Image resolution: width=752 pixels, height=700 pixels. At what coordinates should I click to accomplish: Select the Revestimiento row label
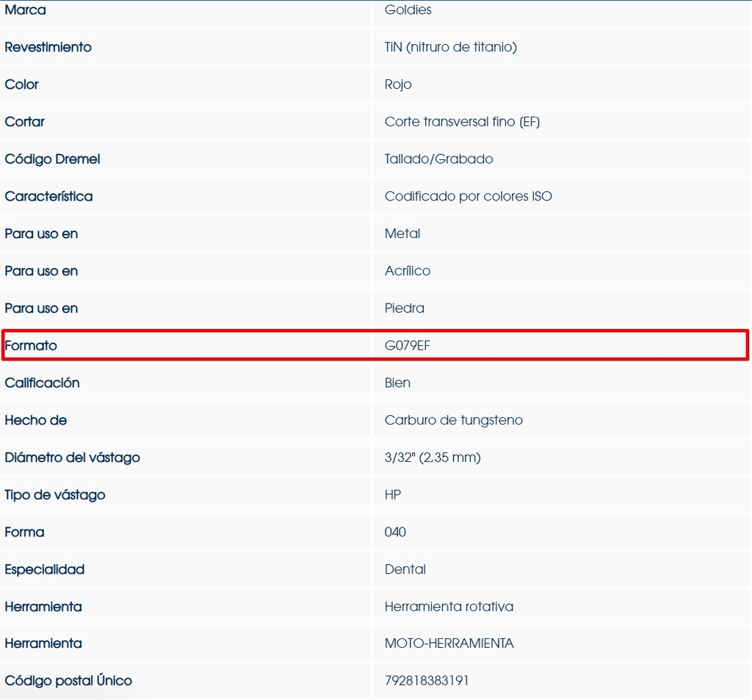coord(48,47)
